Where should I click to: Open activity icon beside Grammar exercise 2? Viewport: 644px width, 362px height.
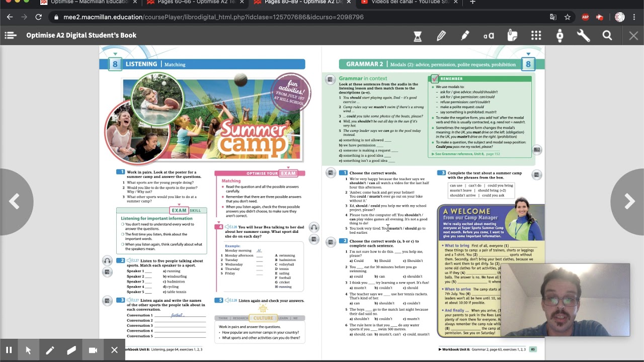(x=330, y=242)
